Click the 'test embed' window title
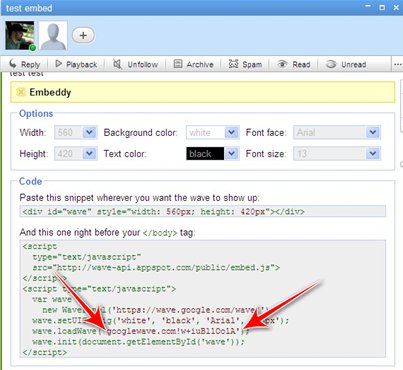 (29, 8)
